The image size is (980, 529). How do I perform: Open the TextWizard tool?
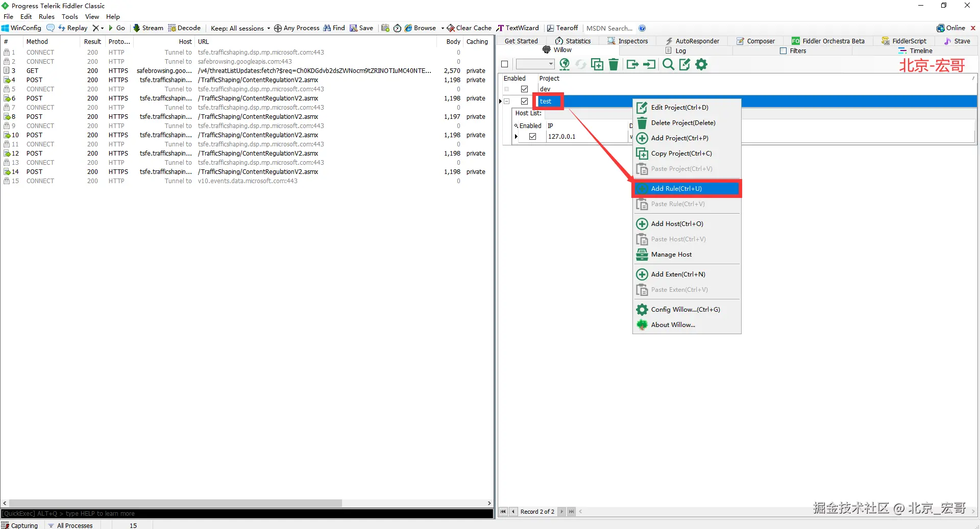pos(518,28)
